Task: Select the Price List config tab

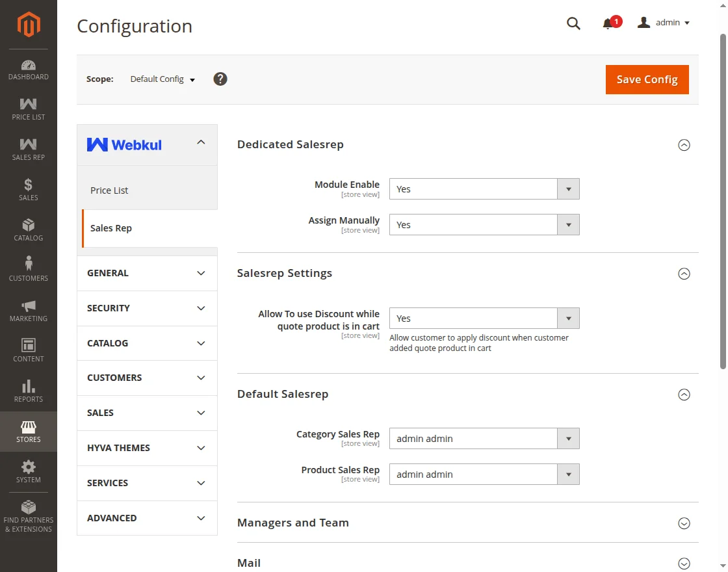Action: point(109,190)
